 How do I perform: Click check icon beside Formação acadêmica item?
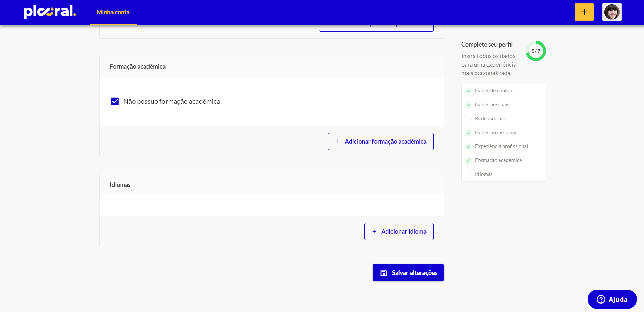468,160
